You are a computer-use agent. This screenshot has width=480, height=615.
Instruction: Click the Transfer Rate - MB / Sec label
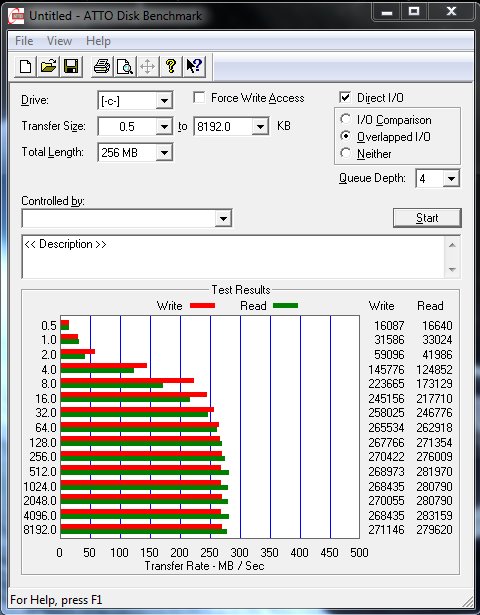pos(204,566)
